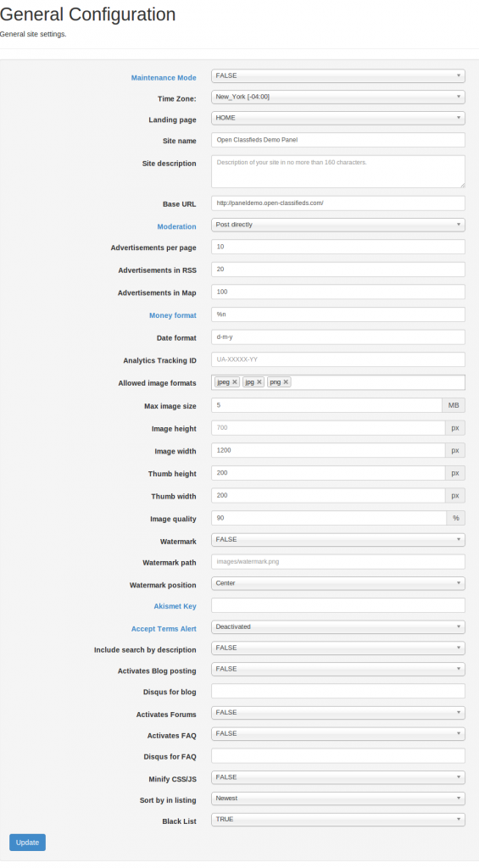Click the Update button
Screen dimensions: 479x868
tap(27, 842)
